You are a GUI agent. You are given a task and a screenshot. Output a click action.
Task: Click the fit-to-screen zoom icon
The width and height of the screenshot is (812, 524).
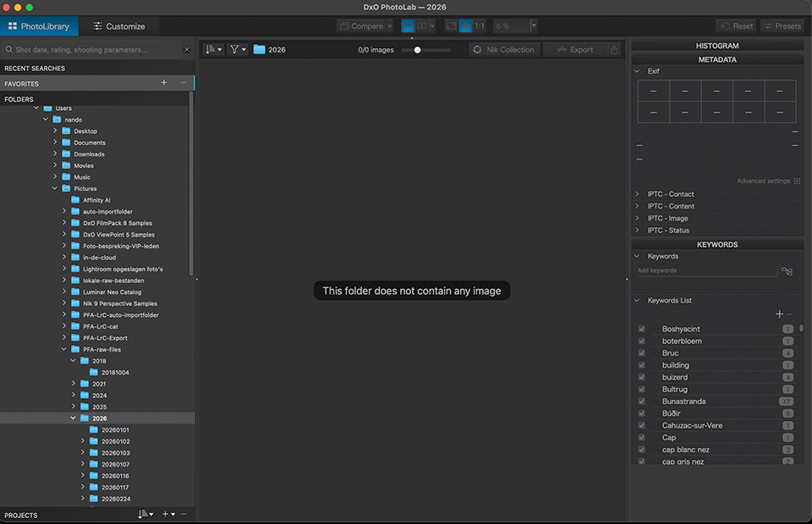[452, 26]
